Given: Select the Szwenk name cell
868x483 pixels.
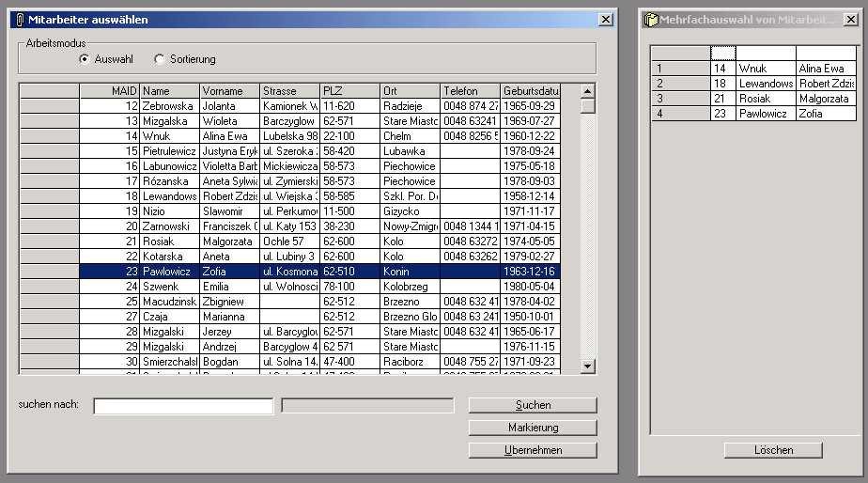Looking at the screenshot, I should [170, 287].
